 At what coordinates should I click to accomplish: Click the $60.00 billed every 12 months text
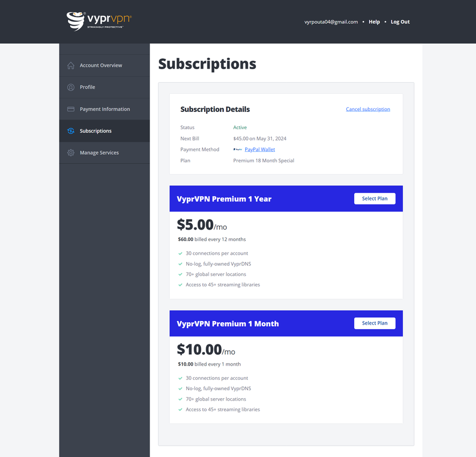(x=212, y=239)
